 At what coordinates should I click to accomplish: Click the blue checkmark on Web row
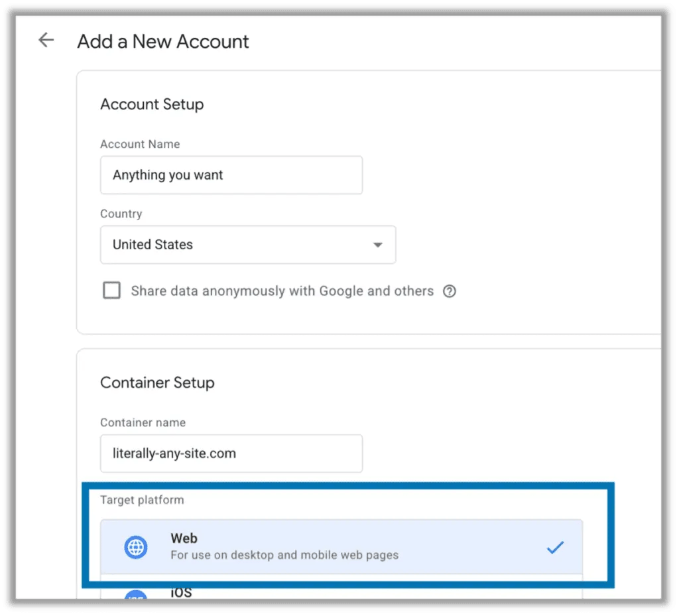point(555,547)
